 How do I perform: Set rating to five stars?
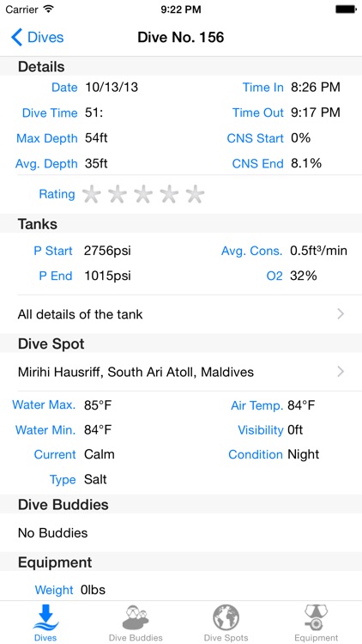pyautogui.click(x=195, y=194)
